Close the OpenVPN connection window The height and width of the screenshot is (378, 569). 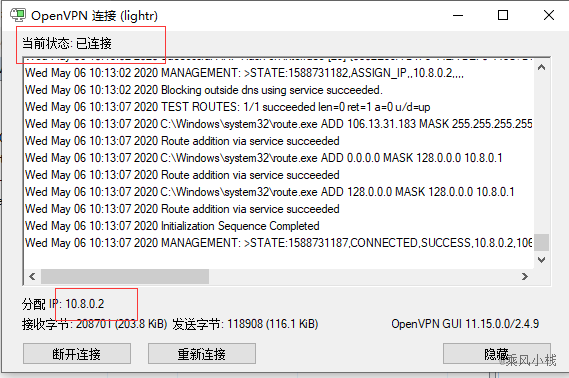(549, 15)
